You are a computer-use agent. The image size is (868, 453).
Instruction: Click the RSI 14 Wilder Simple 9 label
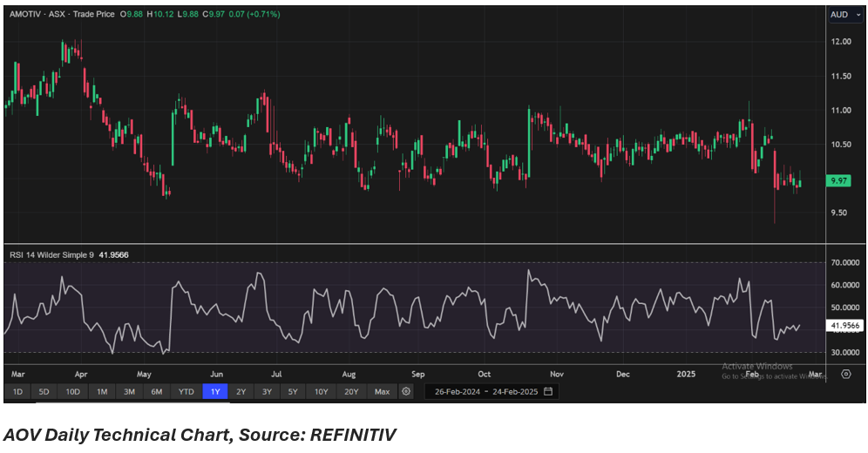coord(51,255)
